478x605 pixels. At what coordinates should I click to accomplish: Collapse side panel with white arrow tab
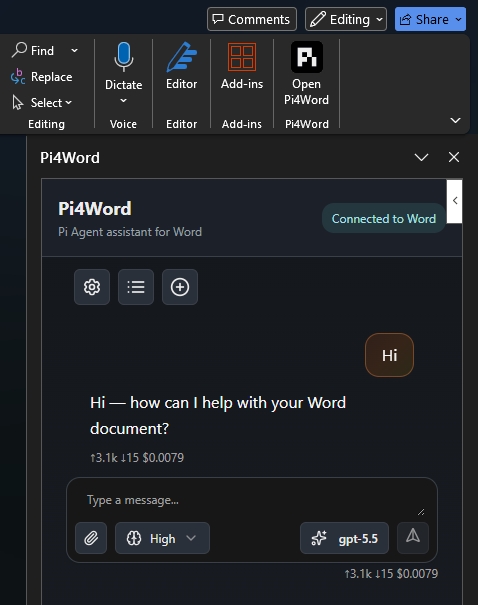coord(455,201)
